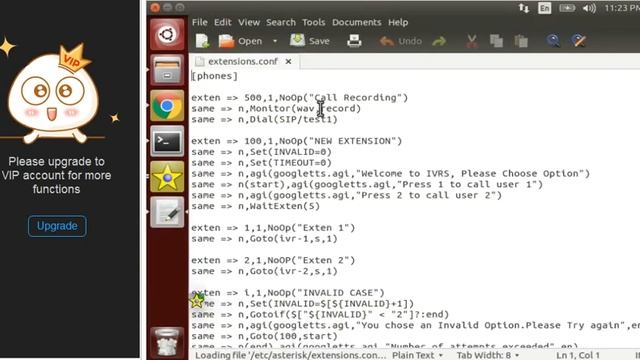Click the WaitExten(5) line
Screen dimensions: 640x360
point(256,206)
